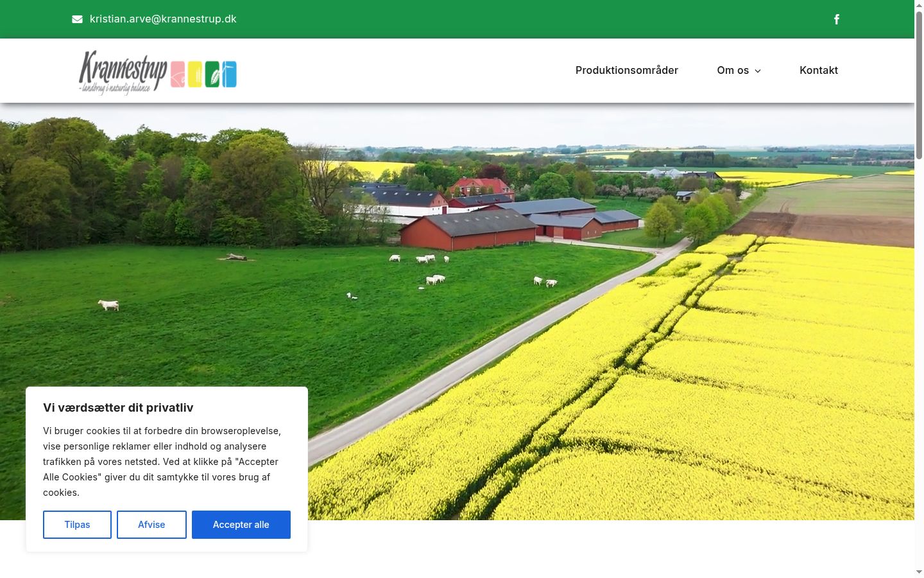Open the Om os menu item
Screen dimensions: 924x578
[x=733, y=71]
